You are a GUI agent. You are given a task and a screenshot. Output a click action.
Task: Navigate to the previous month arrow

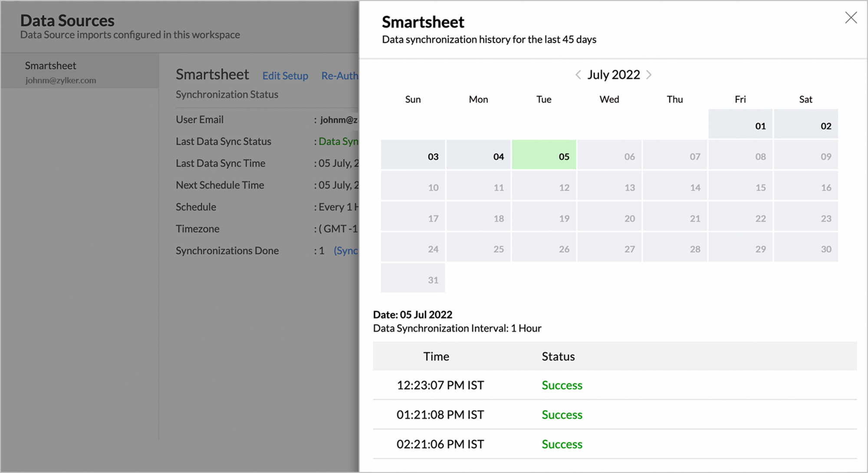[578, 75]
